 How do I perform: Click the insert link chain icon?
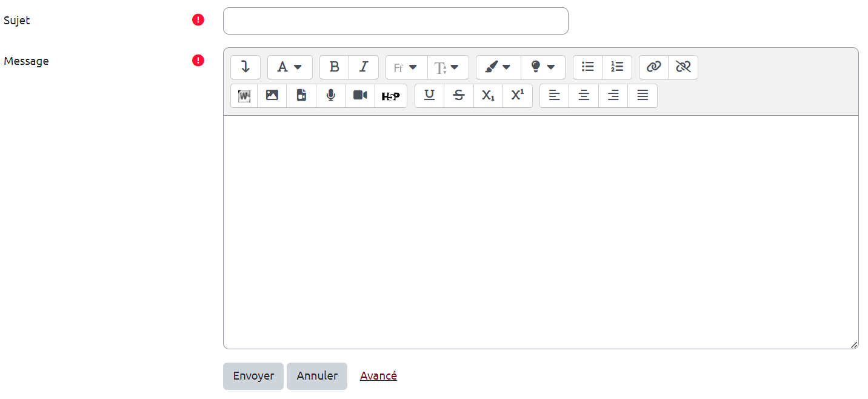pos(653,67)
